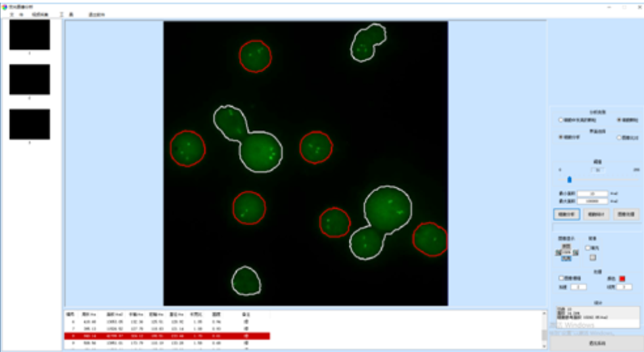Open the Tools menu (third menu bar item)

point(66,14)
